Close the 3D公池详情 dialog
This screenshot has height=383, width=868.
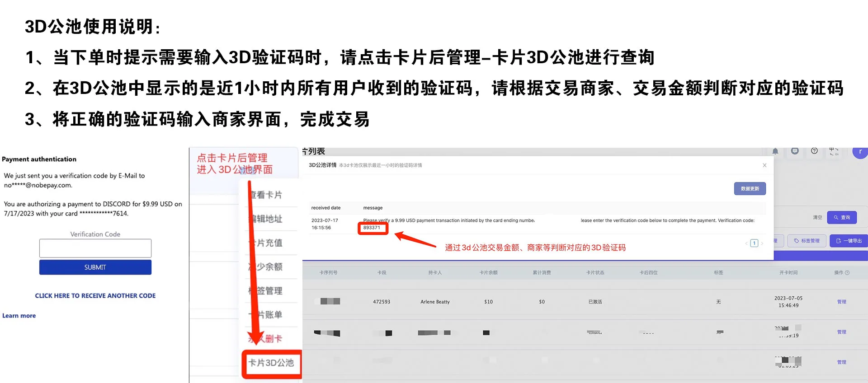pos(764,165)
